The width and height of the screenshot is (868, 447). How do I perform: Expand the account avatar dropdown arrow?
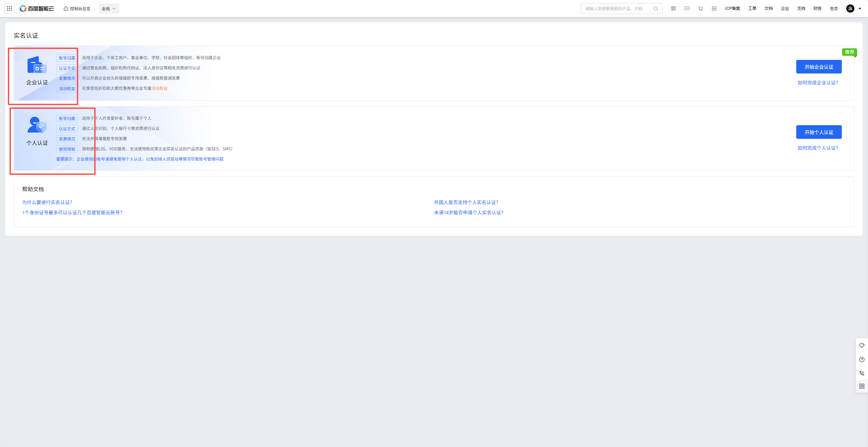pyautogui.click(x=860, y=9)
